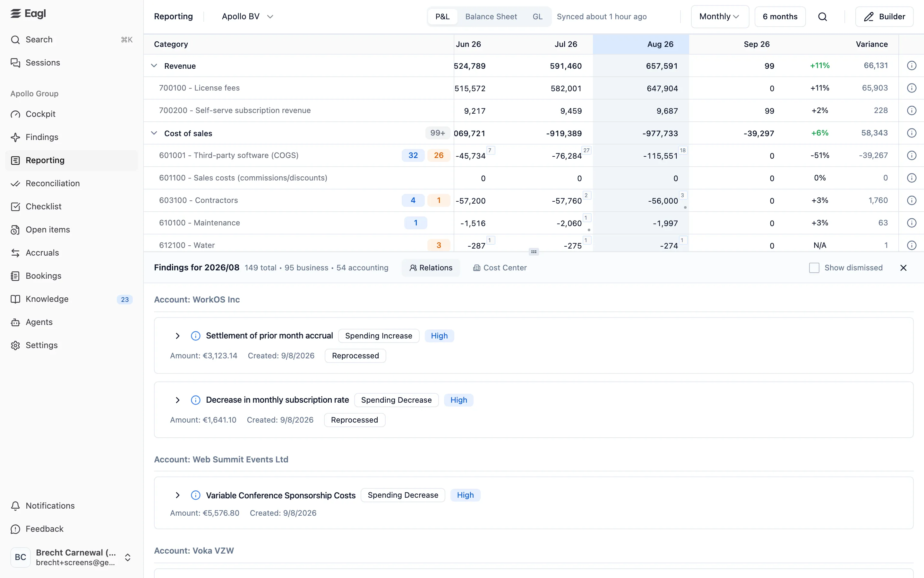The width and height of the screenshot is (924, 578).
Task: Close the Findings for 2026/08 panel
Action: point(903,268)
